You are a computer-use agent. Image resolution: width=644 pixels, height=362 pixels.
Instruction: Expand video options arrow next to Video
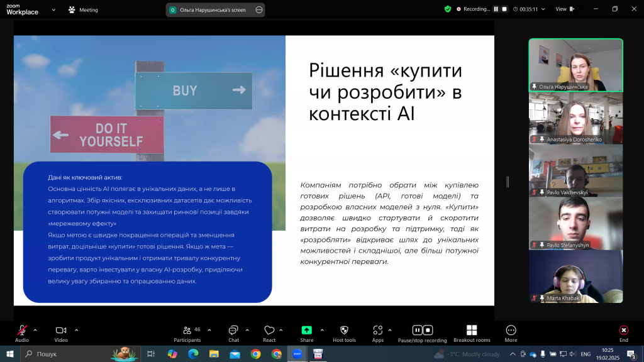(x=76, y=330)
